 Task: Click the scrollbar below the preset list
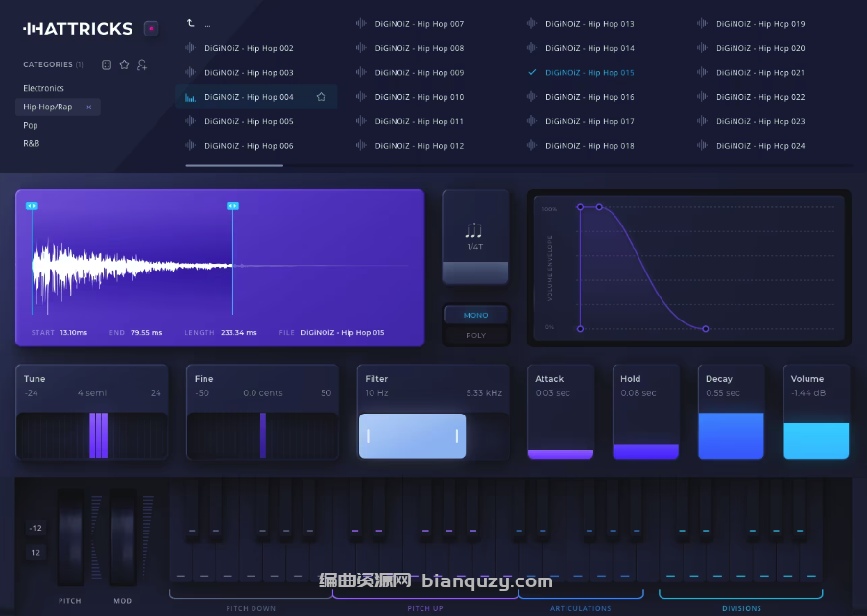tap(235, 164)
